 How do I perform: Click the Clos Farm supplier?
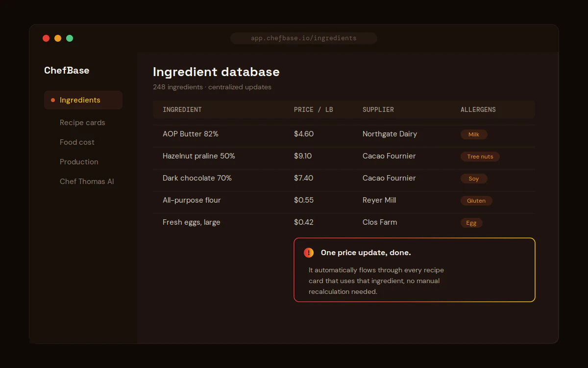[380, 222]
